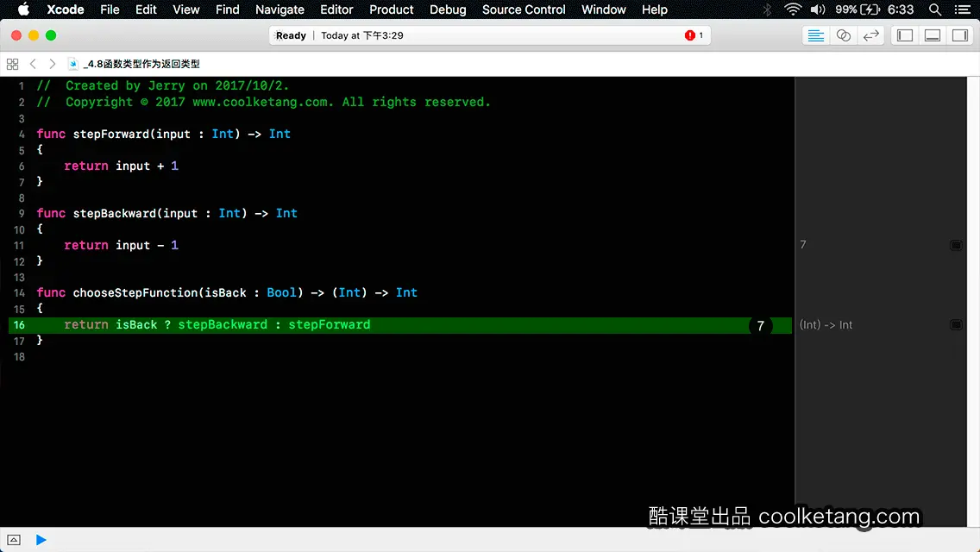Viewport: 980px width, 552px height.
Task: Click stepForward function name on line 4
Action: (x=111, y=134)
